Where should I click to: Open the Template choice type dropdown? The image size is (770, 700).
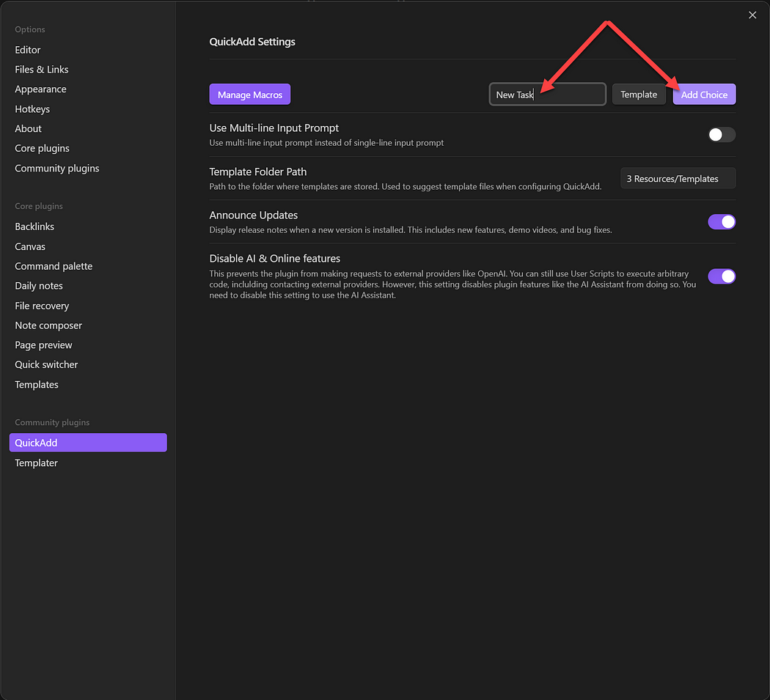(x=639, y=95)
